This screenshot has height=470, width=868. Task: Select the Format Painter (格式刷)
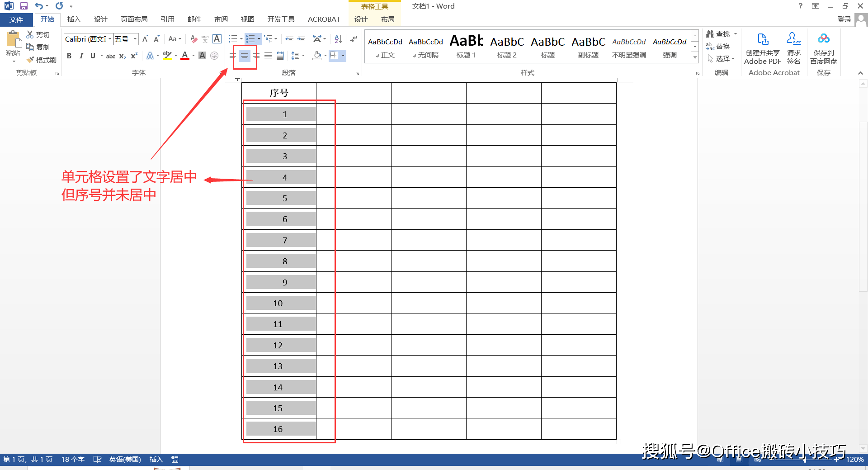click(41, 60)
